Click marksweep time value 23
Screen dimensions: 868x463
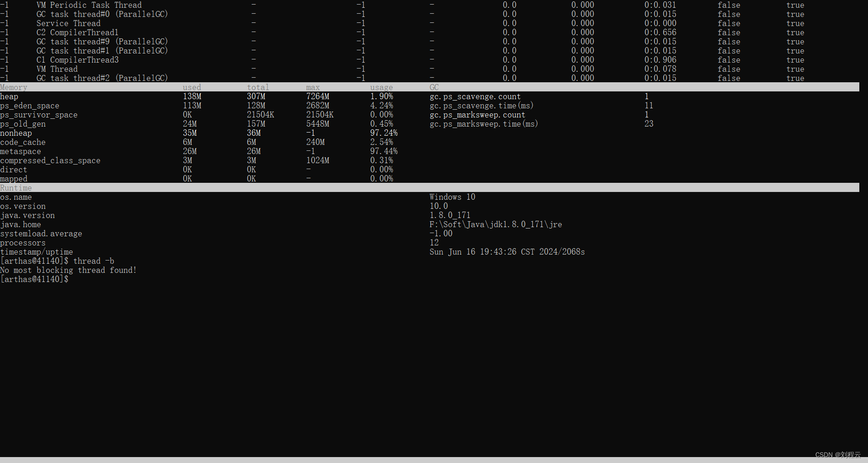click(649, 124)
